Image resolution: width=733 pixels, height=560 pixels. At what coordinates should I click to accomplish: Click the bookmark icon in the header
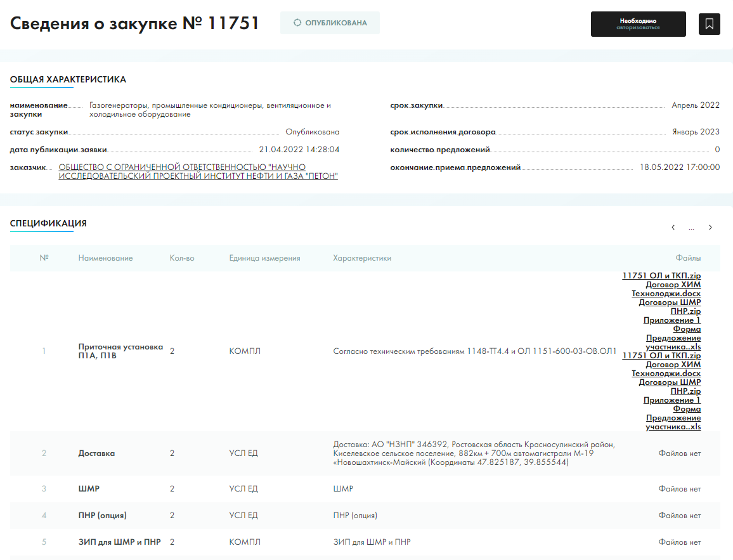709,24
